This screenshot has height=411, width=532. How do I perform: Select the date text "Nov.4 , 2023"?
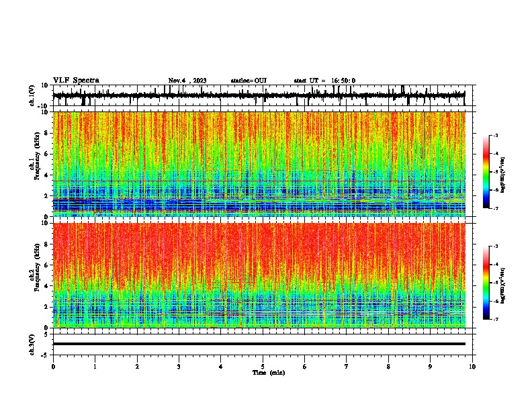pos(187,81)
